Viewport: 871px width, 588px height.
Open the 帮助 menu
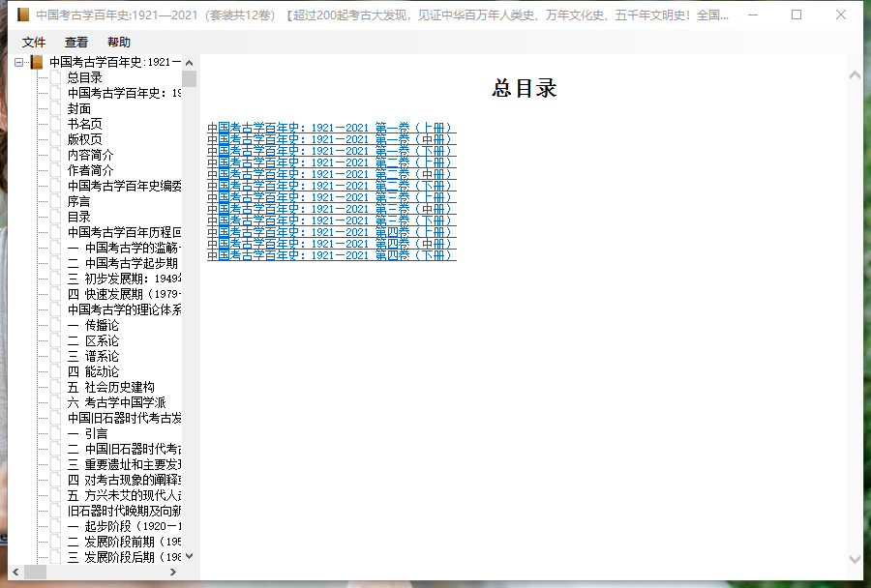pyautogui.click(x=119, y=43)
